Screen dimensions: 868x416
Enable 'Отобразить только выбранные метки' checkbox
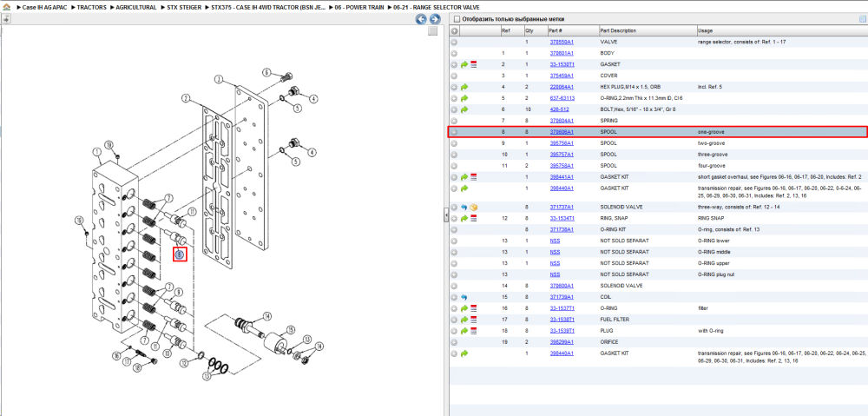coord(457,19)
